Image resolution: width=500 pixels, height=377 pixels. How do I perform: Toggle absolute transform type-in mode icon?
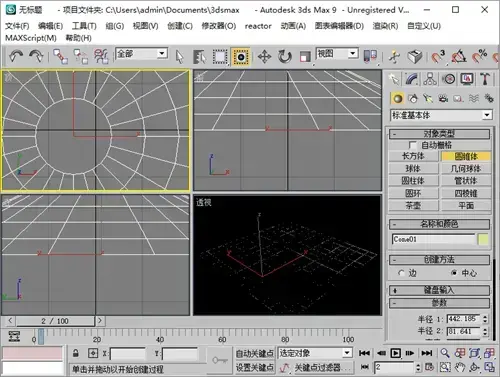[93, 353]
